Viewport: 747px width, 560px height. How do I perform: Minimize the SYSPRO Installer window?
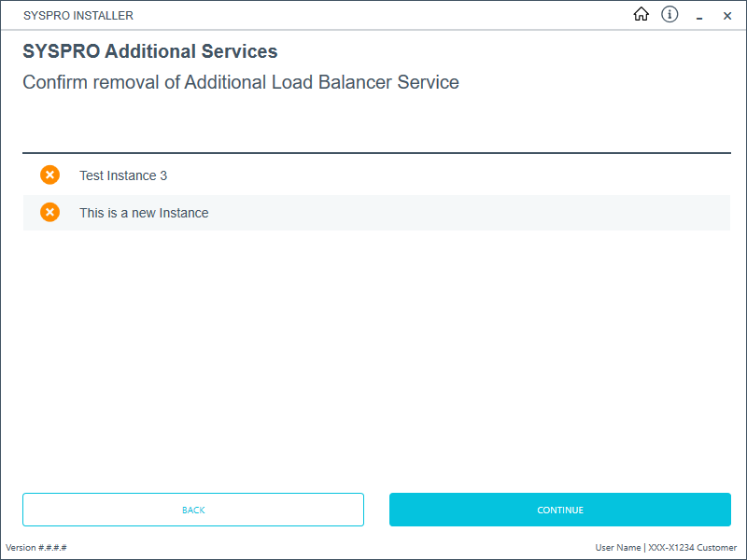click(x=698, y=16)
